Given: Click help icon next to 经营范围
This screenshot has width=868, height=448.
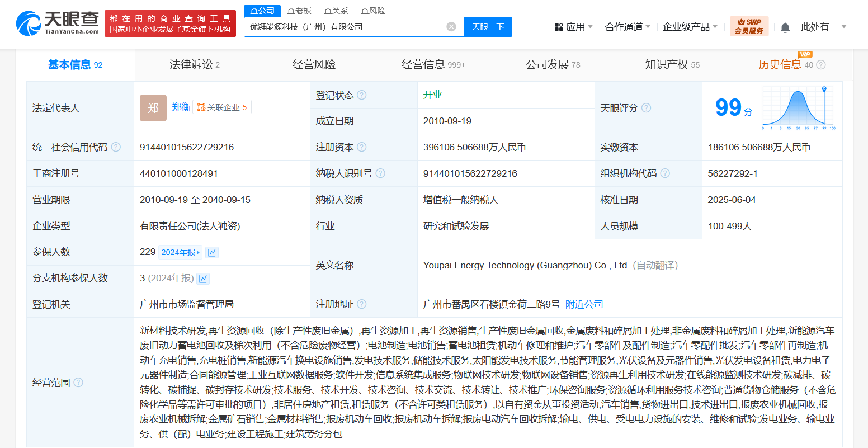Looking at the screenshot, I should point(78,383).
